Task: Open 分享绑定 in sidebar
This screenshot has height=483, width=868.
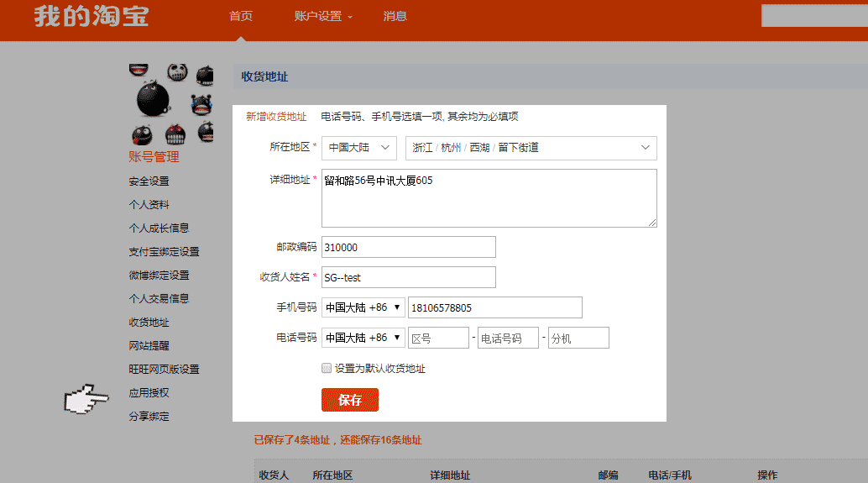Action: tap(149, 416)
